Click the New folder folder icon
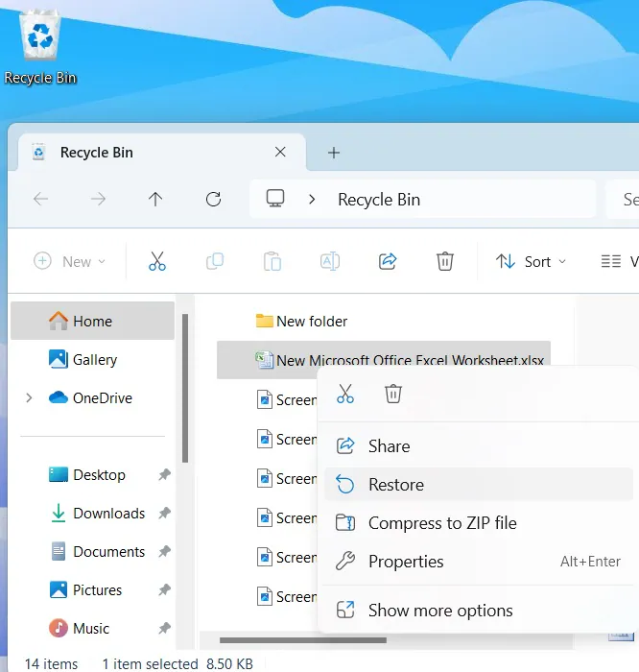Screen dimensions: 639x672 pos(264,321)
